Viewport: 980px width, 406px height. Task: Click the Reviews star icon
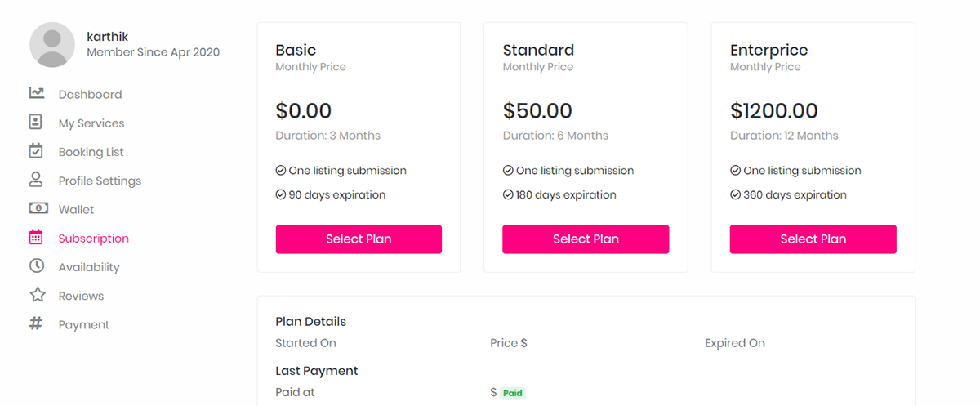[x=37, y=295]
